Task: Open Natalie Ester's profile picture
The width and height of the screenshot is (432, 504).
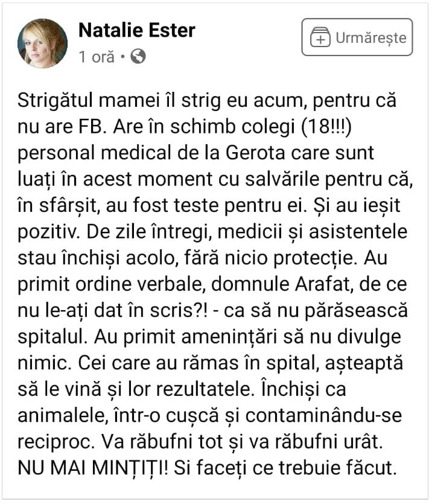Action: 42,43
